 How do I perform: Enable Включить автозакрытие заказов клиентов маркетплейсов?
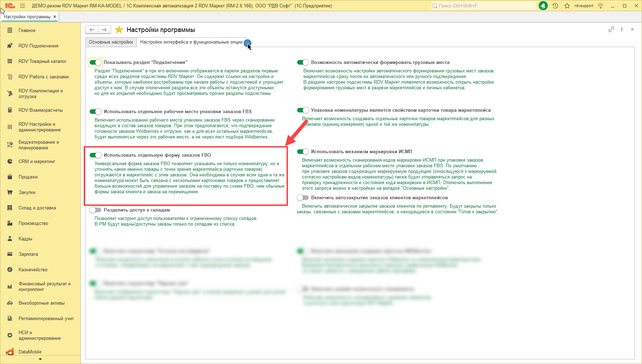pos(303,198)
